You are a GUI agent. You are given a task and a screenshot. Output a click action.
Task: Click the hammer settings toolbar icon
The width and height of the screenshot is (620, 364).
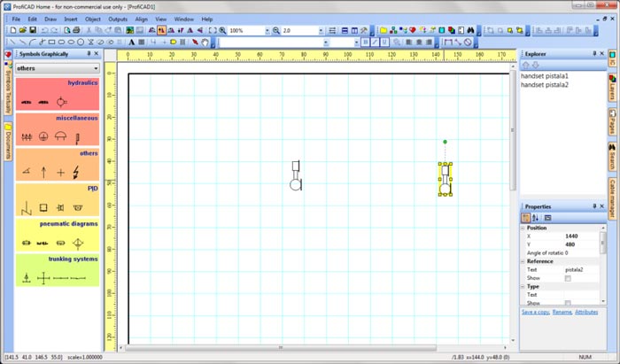(364, 30)
